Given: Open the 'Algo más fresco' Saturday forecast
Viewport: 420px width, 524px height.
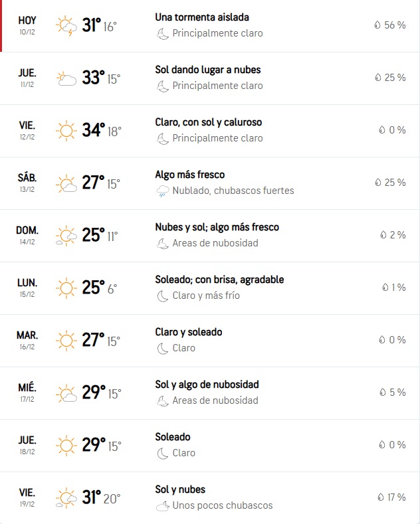Looking at the screenshot, I should pos(190,175).
